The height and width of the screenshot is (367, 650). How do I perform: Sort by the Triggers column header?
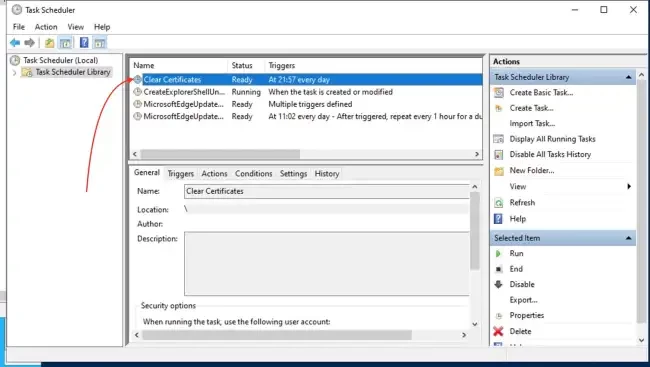[x=374, y=66]
